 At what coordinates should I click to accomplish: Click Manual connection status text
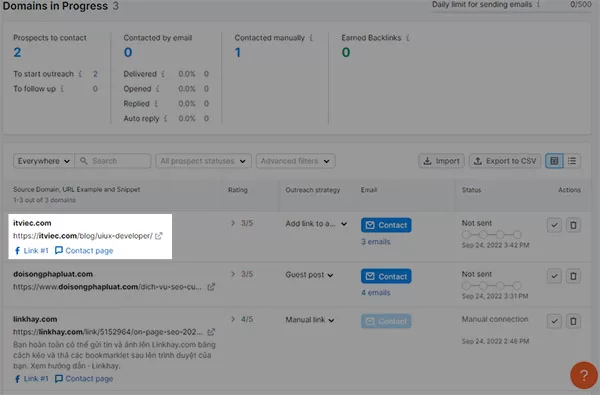[495, 319]
